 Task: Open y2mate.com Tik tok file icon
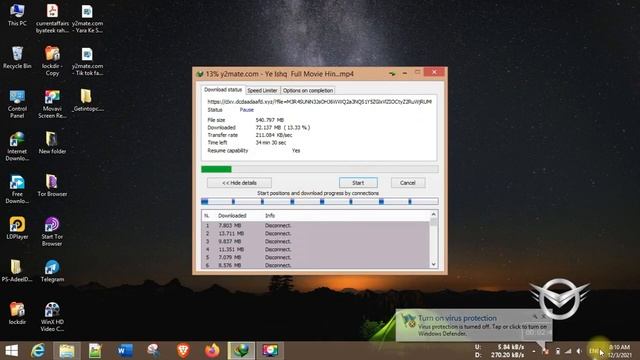87,61
